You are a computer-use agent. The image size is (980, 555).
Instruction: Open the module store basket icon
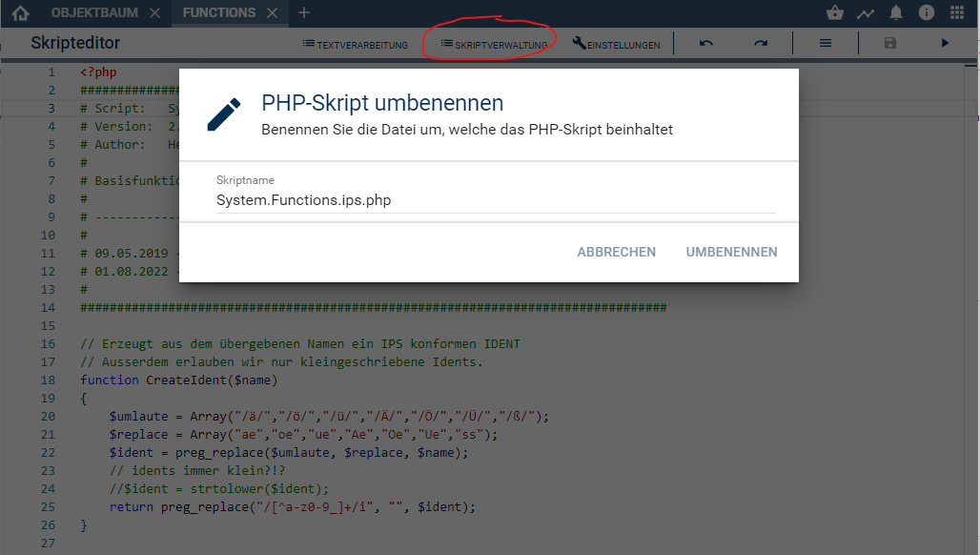pos(835,13)
